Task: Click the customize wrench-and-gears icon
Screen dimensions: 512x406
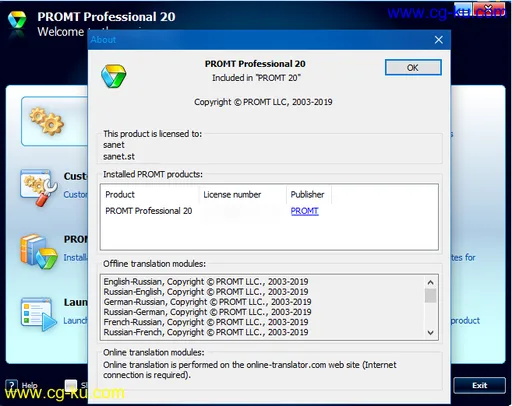Action: (x=38, y=188)
